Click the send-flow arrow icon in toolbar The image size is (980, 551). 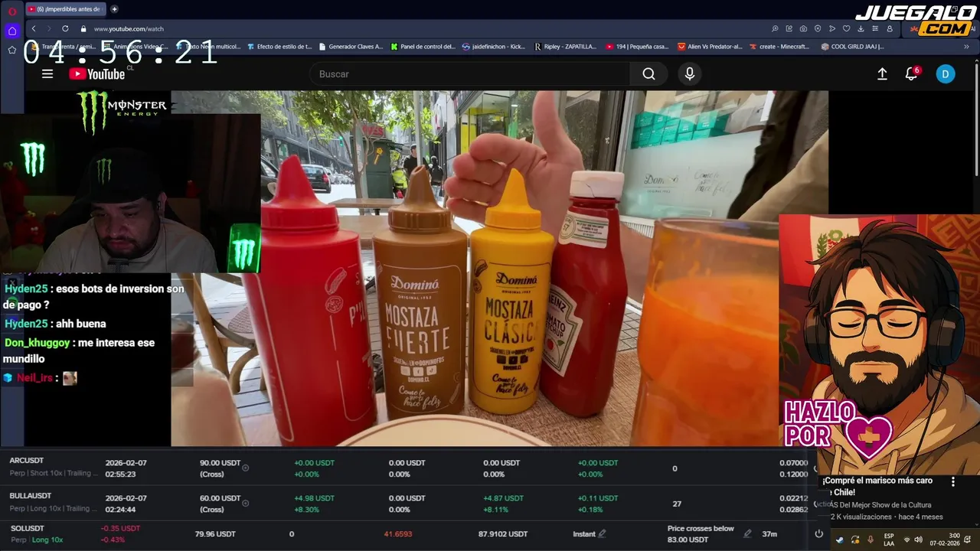point(832,28)
